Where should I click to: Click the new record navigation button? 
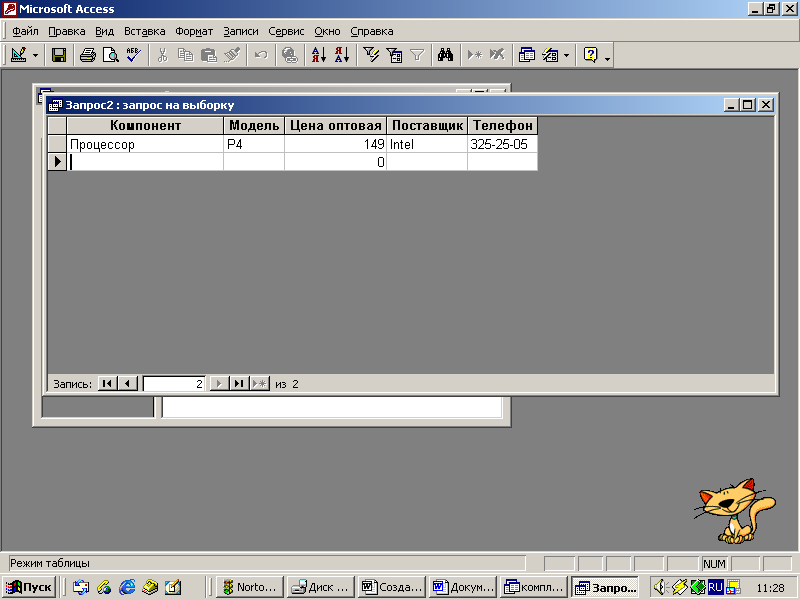pyautogui.click(x=260, y=384)
